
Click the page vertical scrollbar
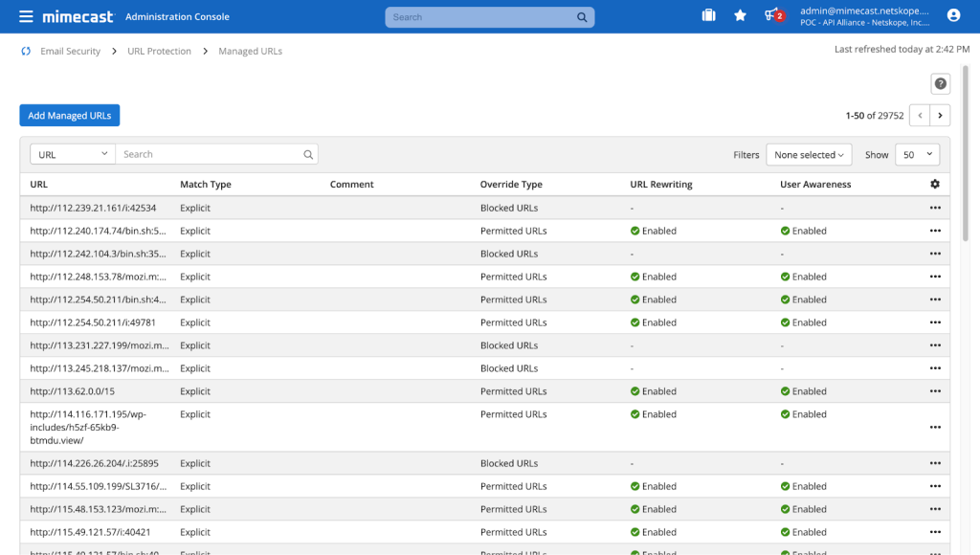(x=965, y=153)
